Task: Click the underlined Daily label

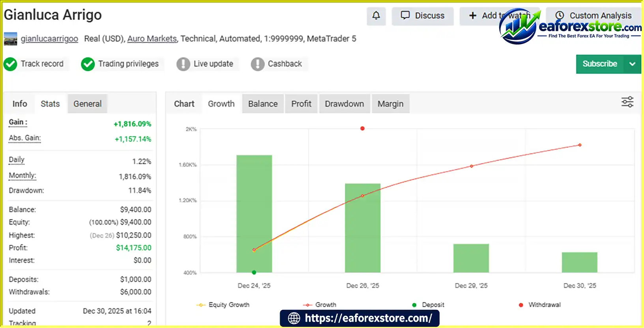Action: pos(17,160)
